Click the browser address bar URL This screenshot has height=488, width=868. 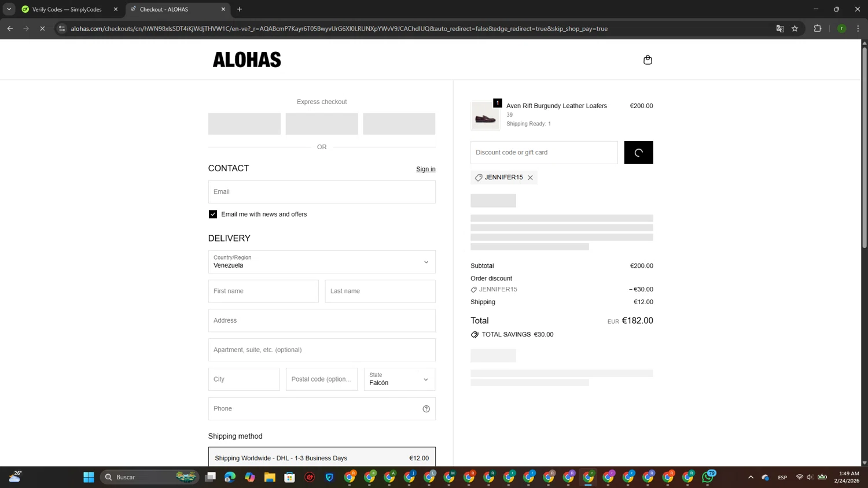[339, 28]
